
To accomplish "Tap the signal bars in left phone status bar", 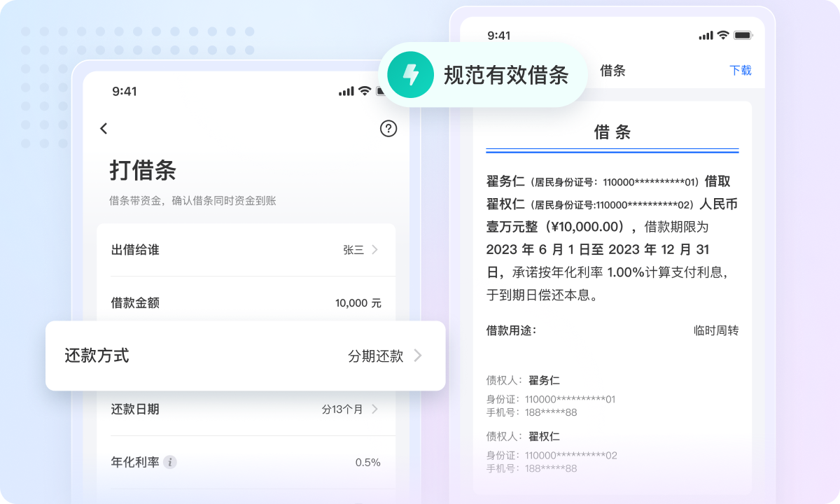I will click(346, 92).
